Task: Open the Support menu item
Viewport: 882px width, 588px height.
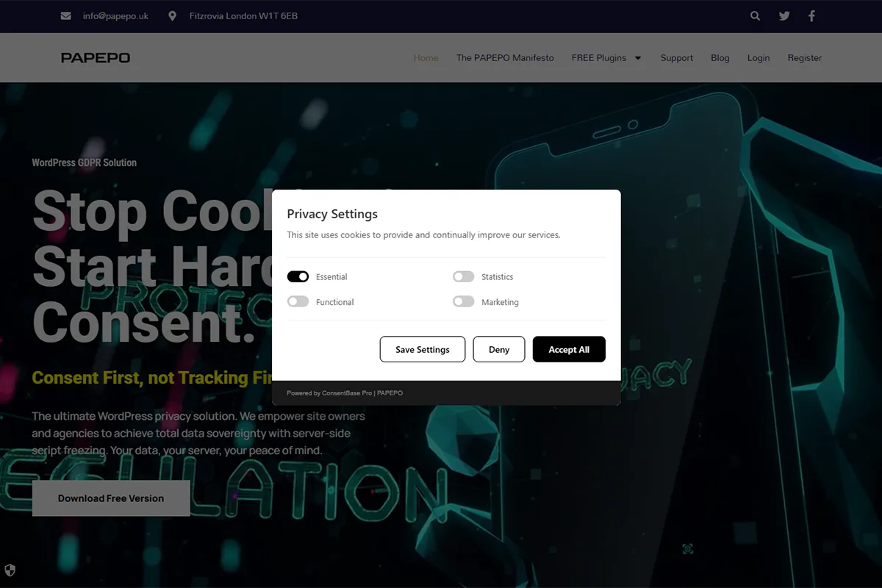Action: click(677, 58)
